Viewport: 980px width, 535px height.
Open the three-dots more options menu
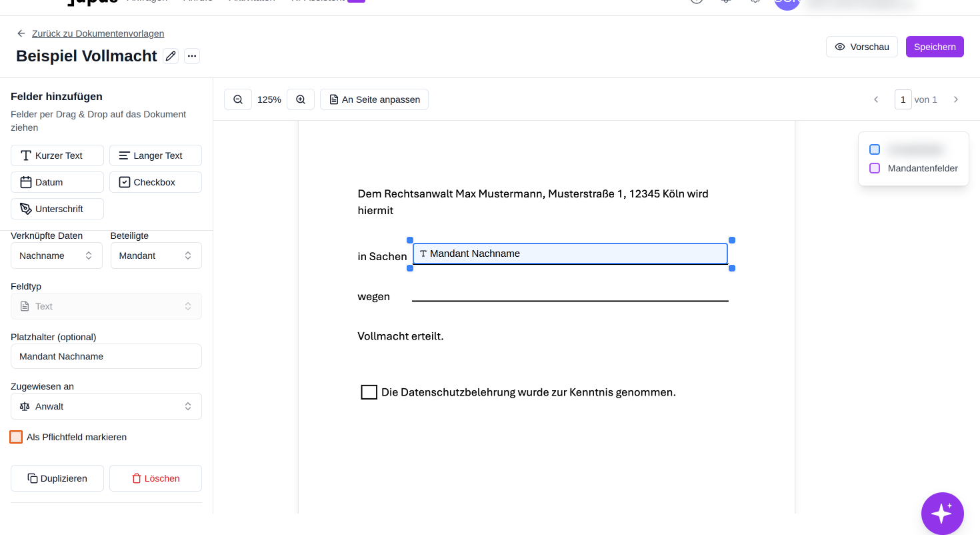click(x=192, y=56)
